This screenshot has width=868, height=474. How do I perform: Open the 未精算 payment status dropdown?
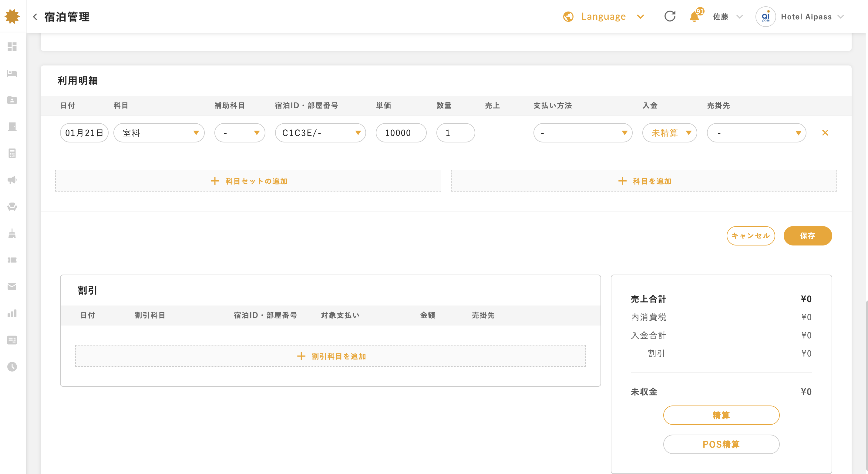[x=670, y=133]
